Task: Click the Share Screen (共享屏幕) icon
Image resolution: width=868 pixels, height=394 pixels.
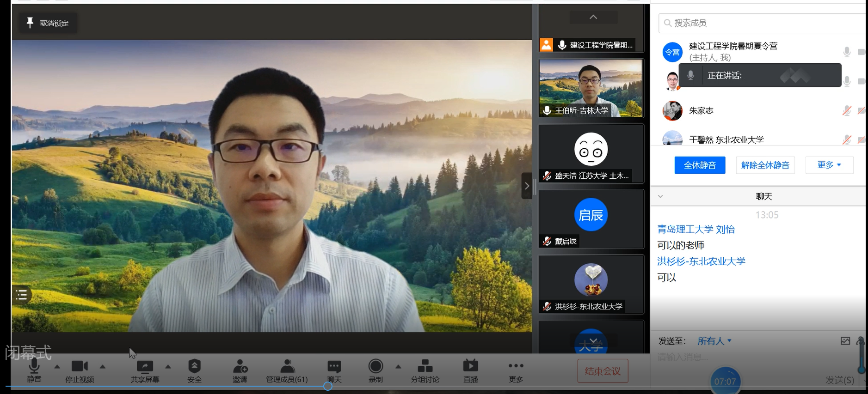Action: pyautogui.click(x=145, y=367)
